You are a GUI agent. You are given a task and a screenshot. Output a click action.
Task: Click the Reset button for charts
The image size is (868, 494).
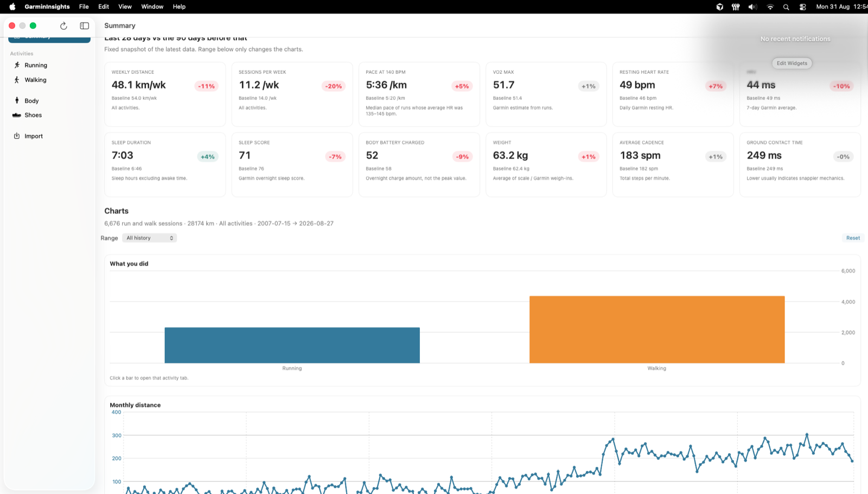click(853, 238)
